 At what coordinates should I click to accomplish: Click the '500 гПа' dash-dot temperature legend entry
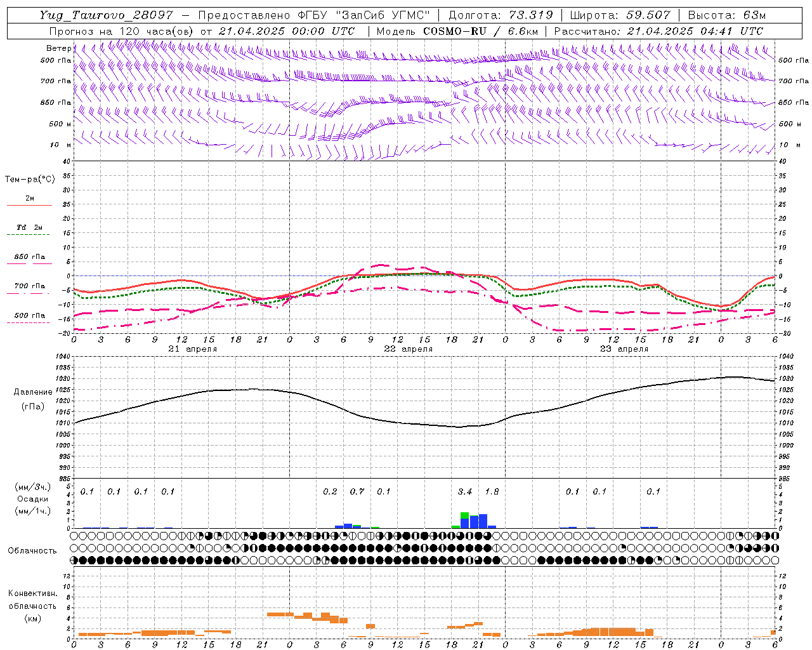tap(30, 315)
